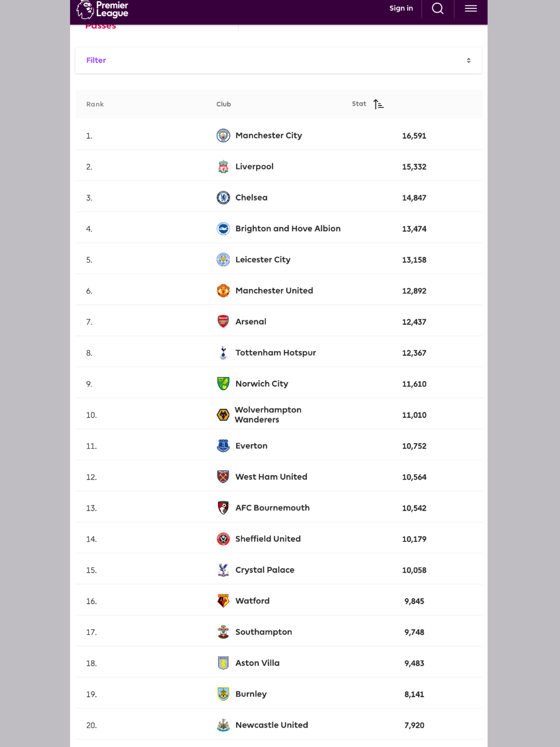Click the Watford club crest
The image size is (560, 747).
[x=223, y=601]
